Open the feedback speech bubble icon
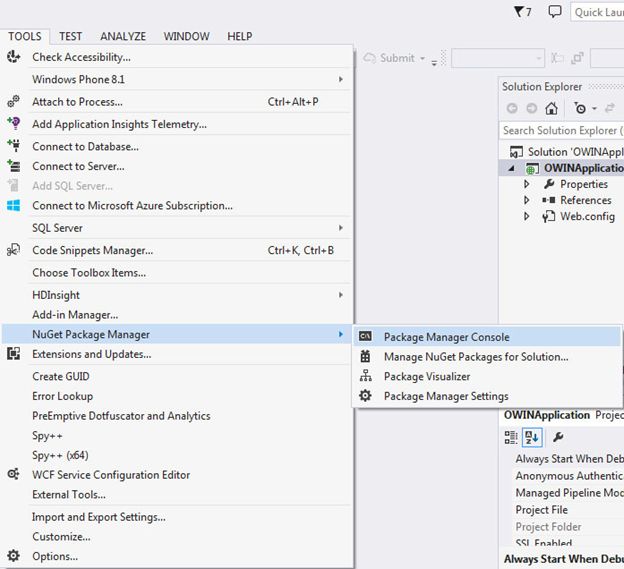Image resolution: width=624 pixels, height=569 pixels. pyautogui.click(x=555, y=12)
